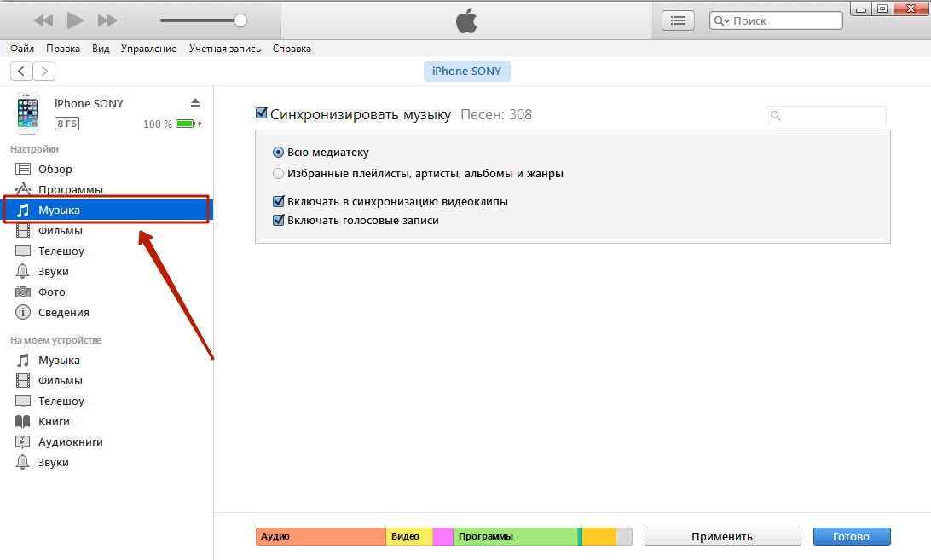Click the Программы apps icon
931x560 pixels.
coord(22,189)
